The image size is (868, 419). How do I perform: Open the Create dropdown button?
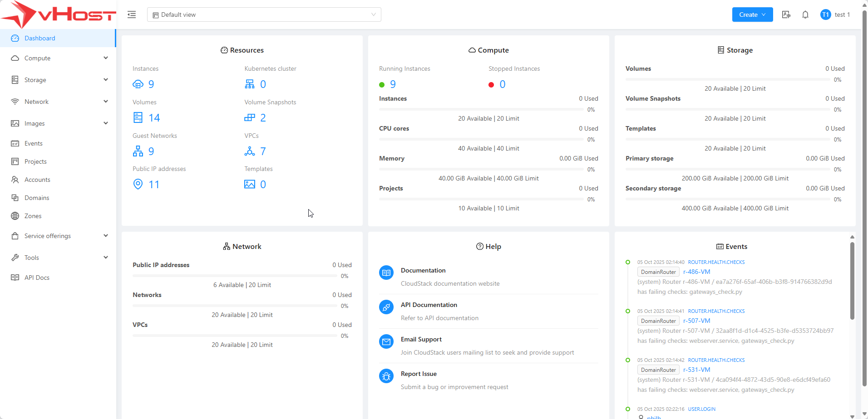(752, 15)
